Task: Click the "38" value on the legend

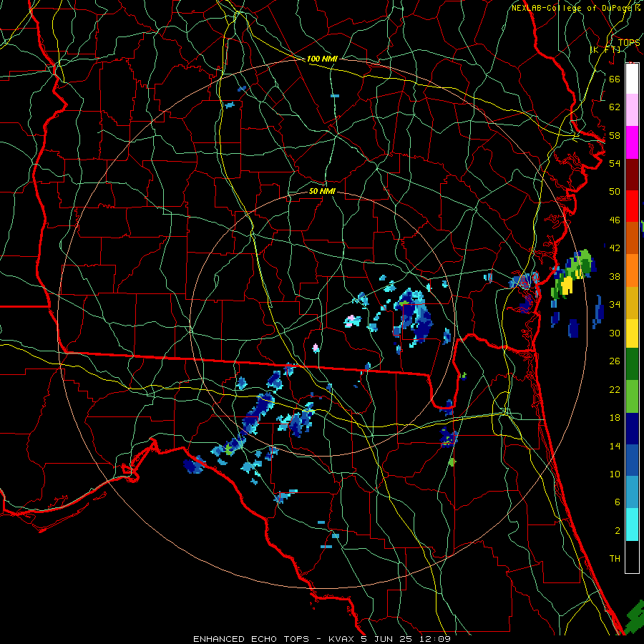Action: [615, 276]
